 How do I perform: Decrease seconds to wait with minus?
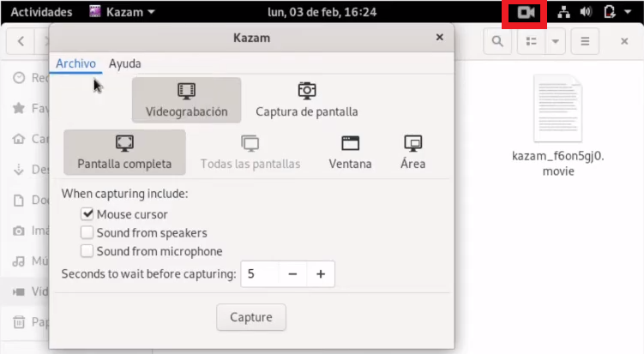[x=292, y=274]
